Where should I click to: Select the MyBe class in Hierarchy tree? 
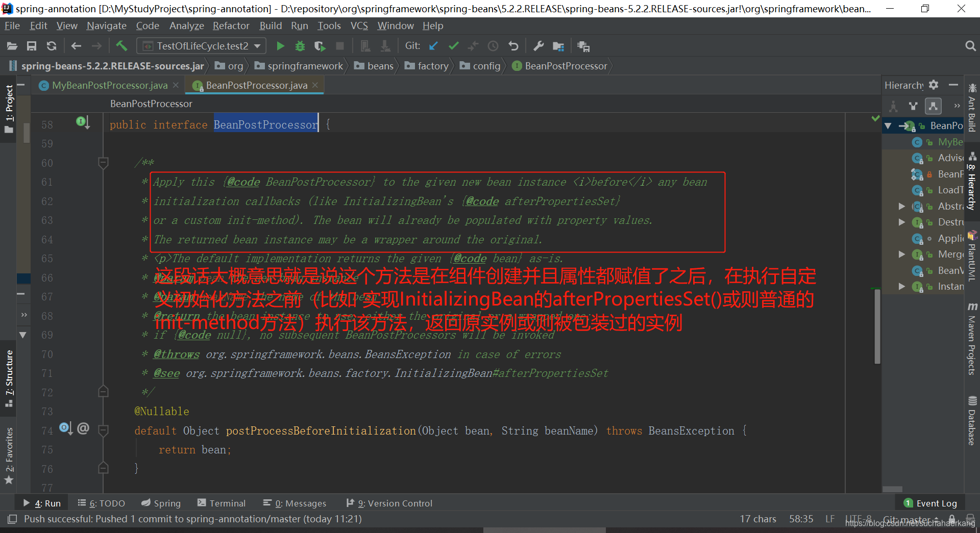click(x=938, y=142)
